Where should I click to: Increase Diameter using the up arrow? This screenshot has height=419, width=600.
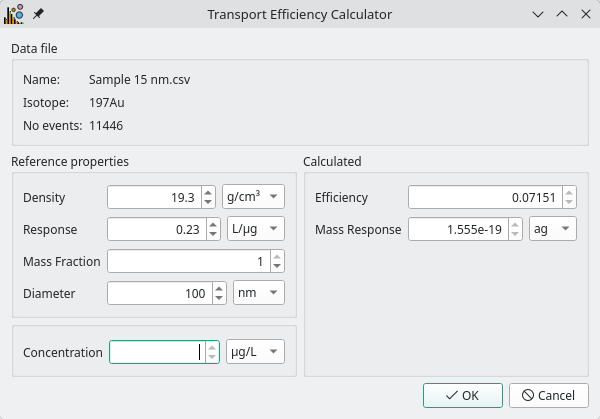[219, 288]
